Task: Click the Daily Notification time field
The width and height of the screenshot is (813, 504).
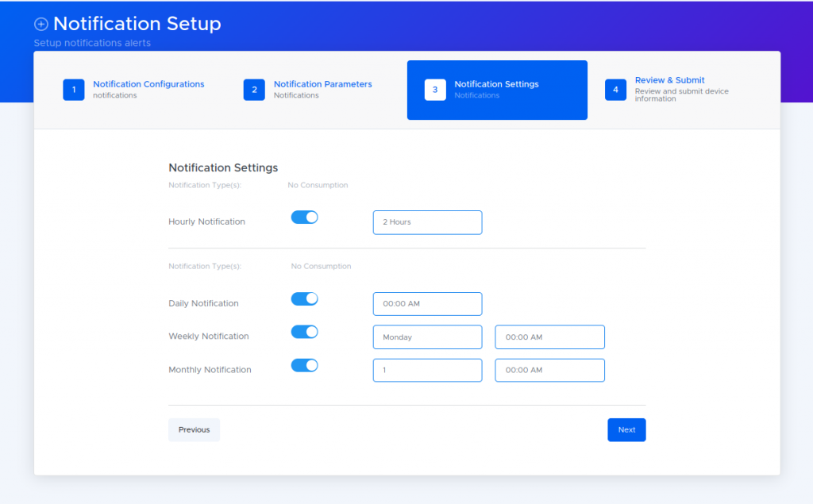Action: tap(427, 303)
